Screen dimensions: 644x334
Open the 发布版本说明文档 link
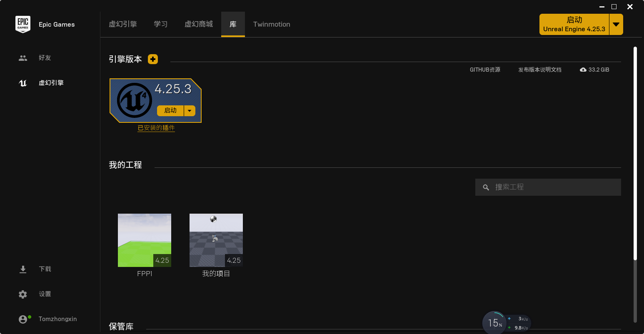pyautogui.click(x=540, y=70)
